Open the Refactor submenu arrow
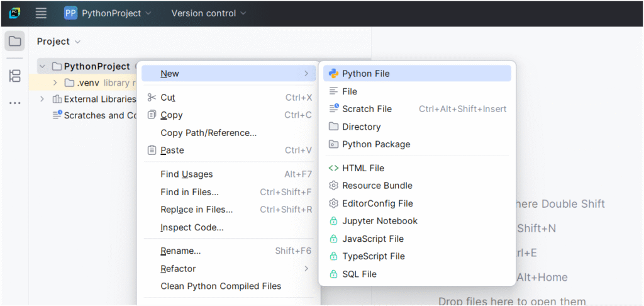Viewport: 644px width, 306px height. pos(306,269)
